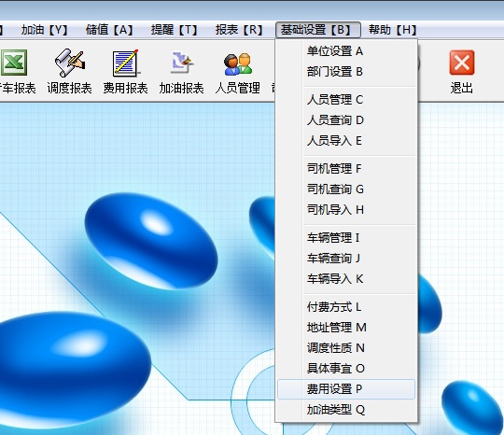
Task: Select the highlighted 费用设置 P item
Action: click(x=346, y=389)
